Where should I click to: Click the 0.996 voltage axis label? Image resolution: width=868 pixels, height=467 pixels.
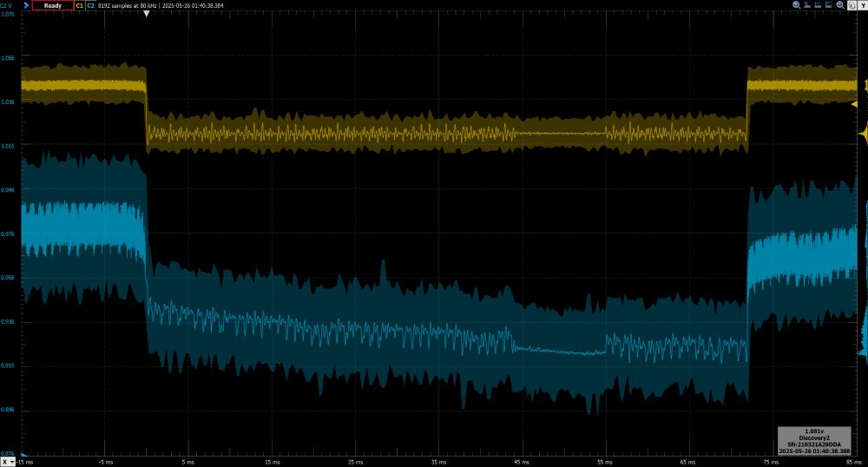click(8, 190)
